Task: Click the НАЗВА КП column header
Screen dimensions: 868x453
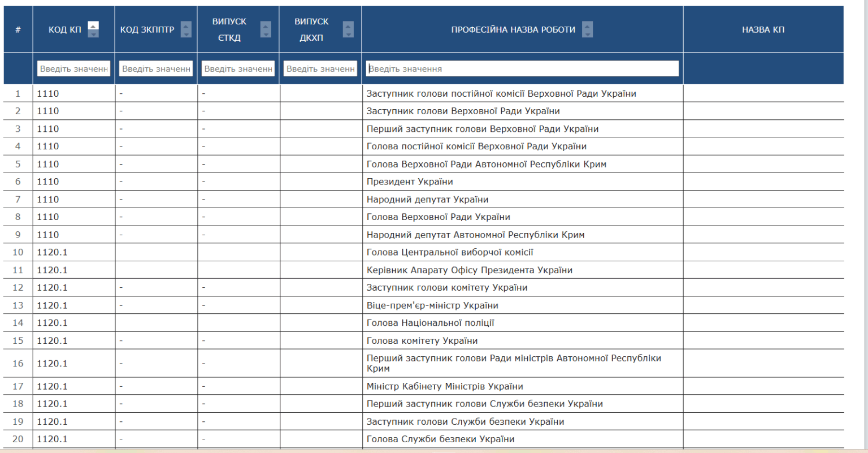Action: click(x=763, y=29)
